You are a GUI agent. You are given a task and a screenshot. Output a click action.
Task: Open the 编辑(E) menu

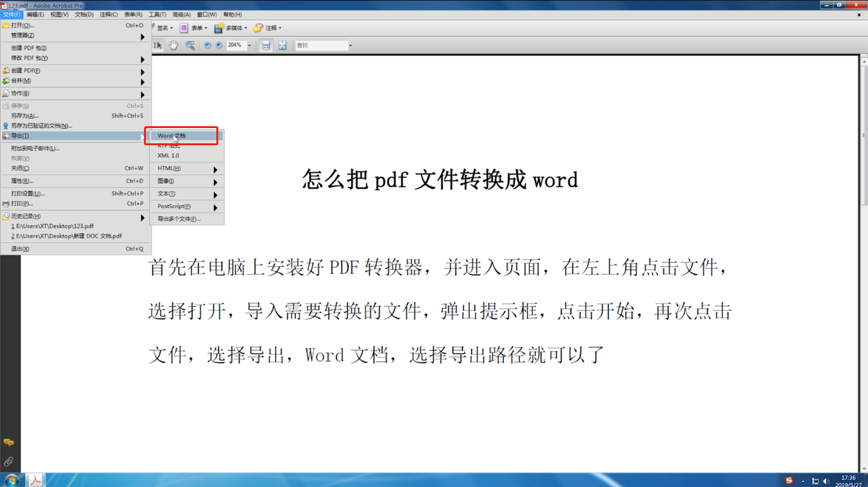point(36,15)
